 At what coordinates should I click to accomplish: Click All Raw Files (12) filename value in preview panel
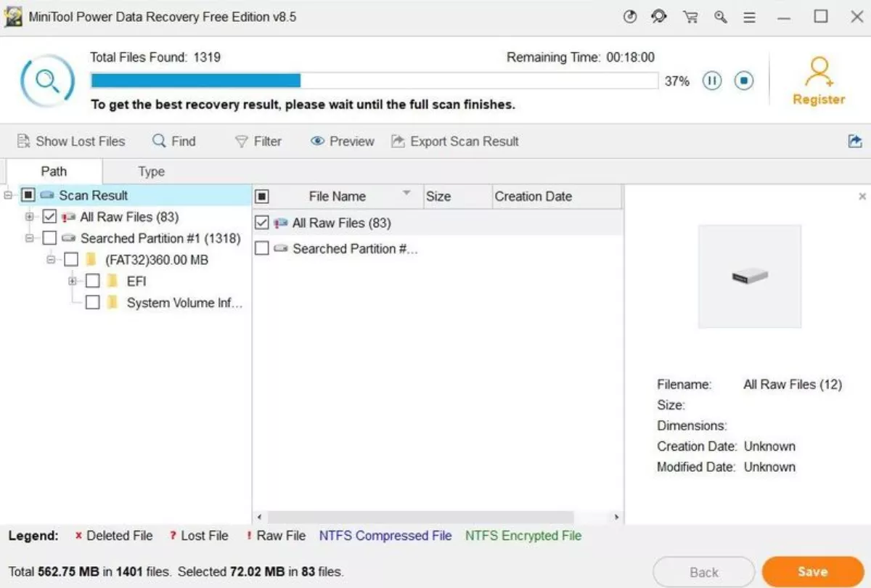793,385
